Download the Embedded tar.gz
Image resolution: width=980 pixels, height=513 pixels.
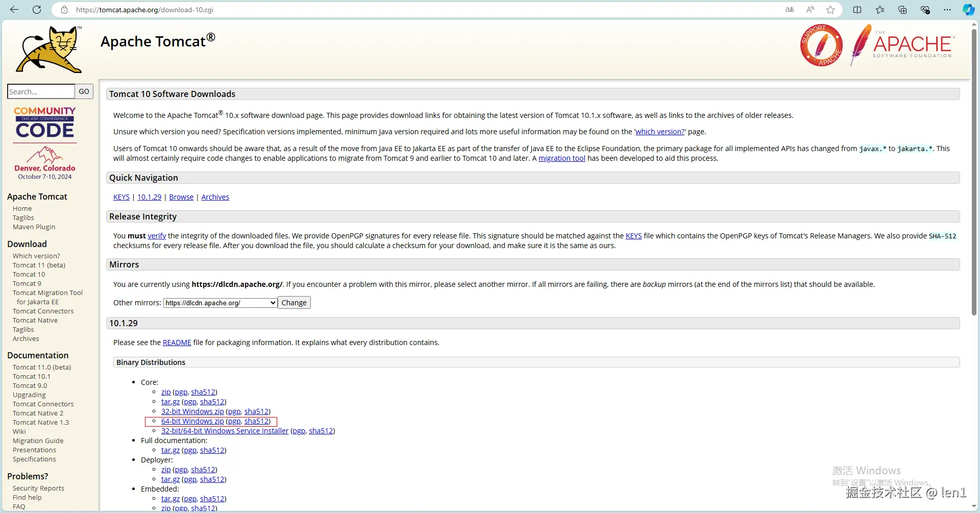(170, 499)
